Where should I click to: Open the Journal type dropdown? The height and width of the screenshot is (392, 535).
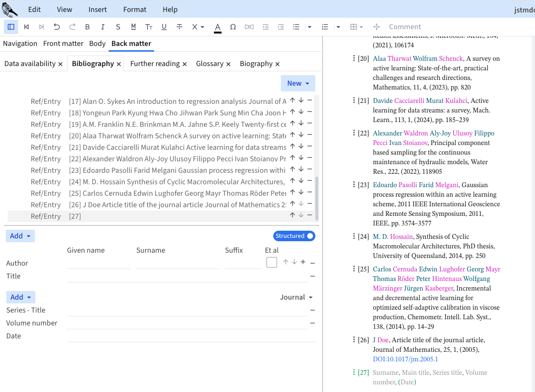pyautogui.click(x=297, y=297)
